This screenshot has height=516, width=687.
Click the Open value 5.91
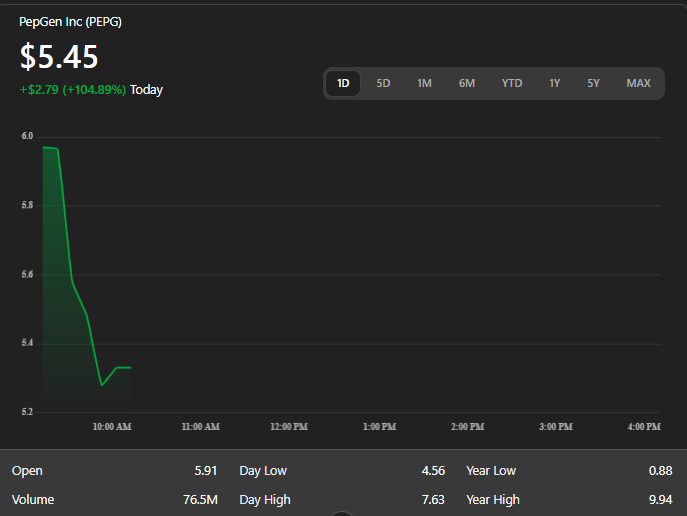click(x=206, y=471)
